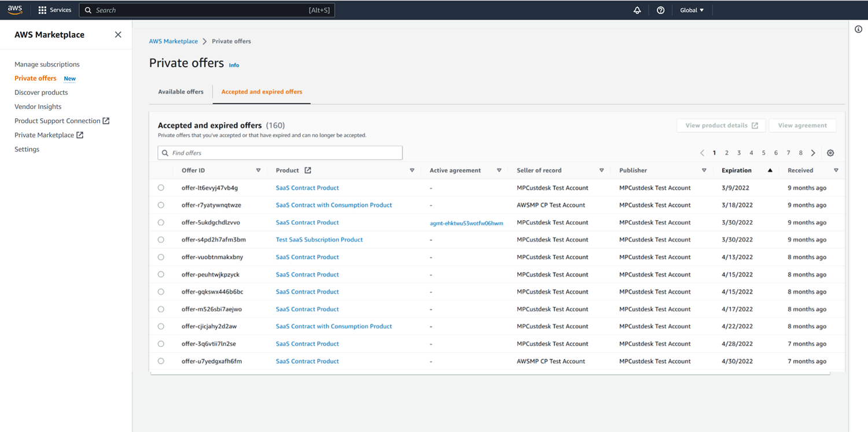Viewport: 868px width, 432px height.
Task: Select radio for offer-3q6vtii7ln2se
Action: pos(161,344)
